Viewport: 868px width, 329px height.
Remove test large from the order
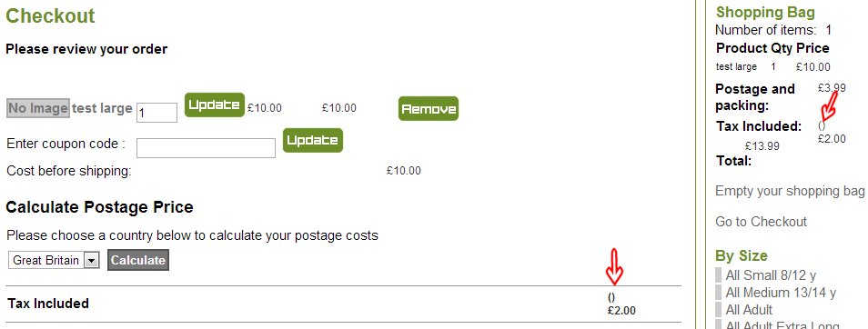429,108
